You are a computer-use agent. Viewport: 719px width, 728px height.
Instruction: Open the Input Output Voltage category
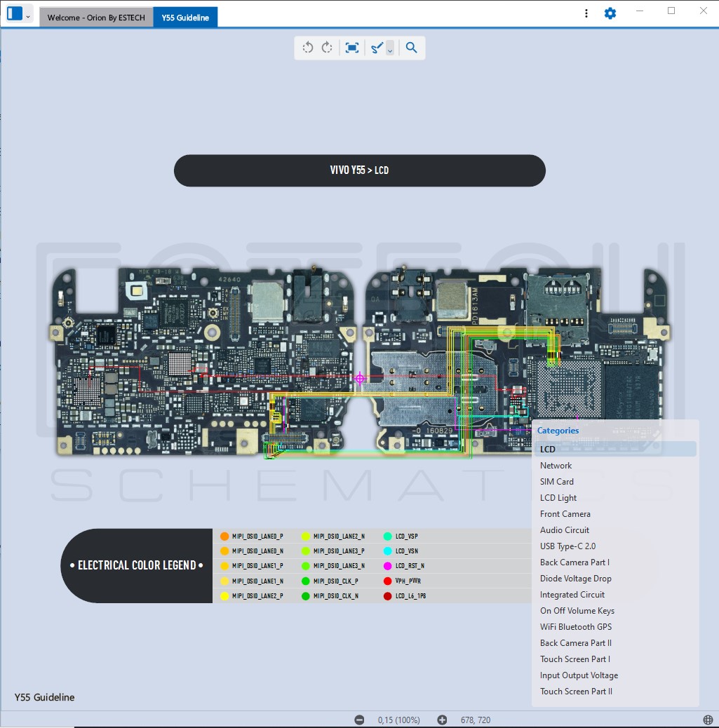[x=615, y=675]
